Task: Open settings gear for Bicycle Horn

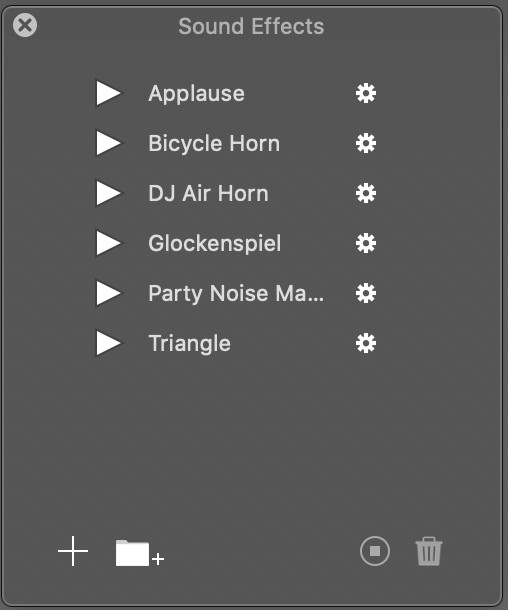Action: point(366,143)
